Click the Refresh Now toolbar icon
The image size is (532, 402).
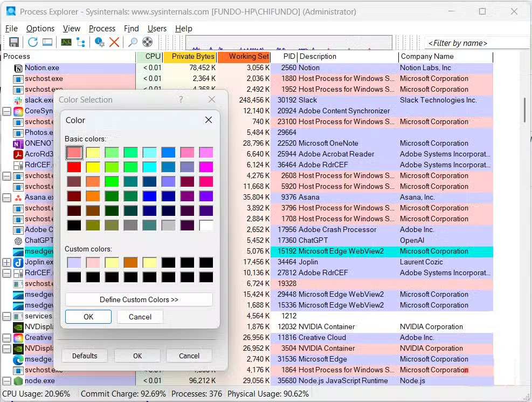pos(32,42)
